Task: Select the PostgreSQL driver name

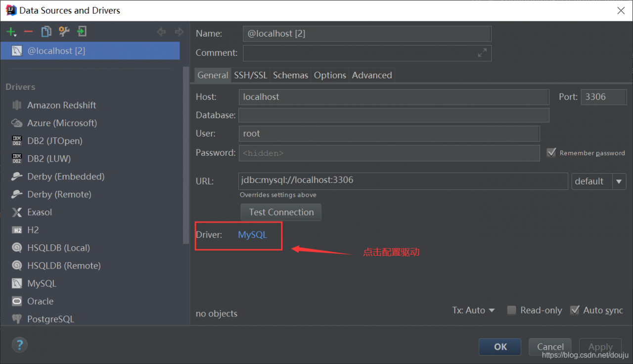Action: pyautogui.click(x=51, y=319)
